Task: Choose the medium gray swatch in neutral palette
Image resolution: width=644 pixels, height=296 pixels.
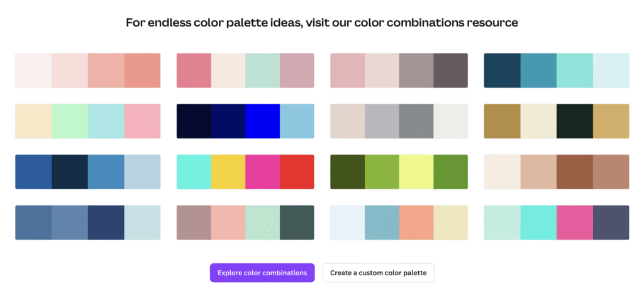Action: (416, 121)
